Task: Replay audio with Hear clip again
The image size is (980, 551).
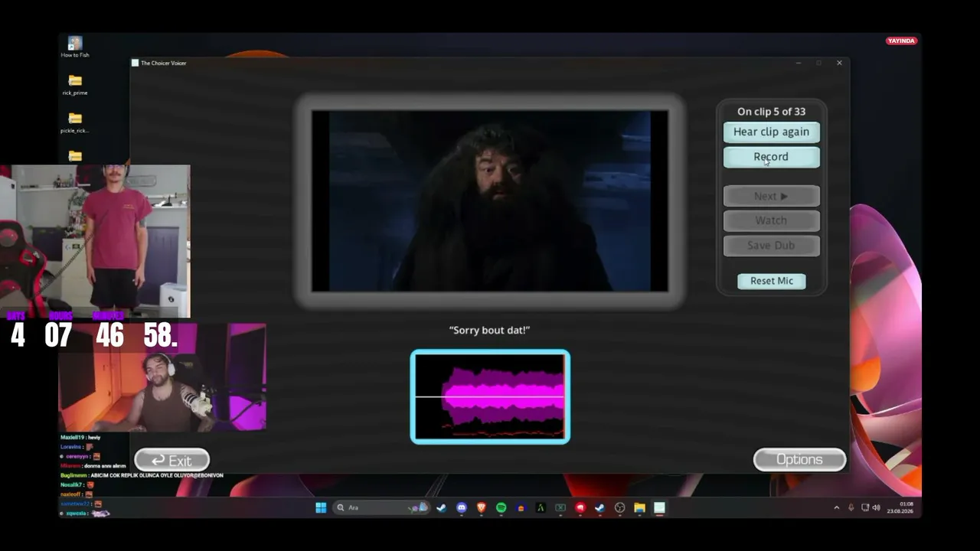Action: coord(771,132)
